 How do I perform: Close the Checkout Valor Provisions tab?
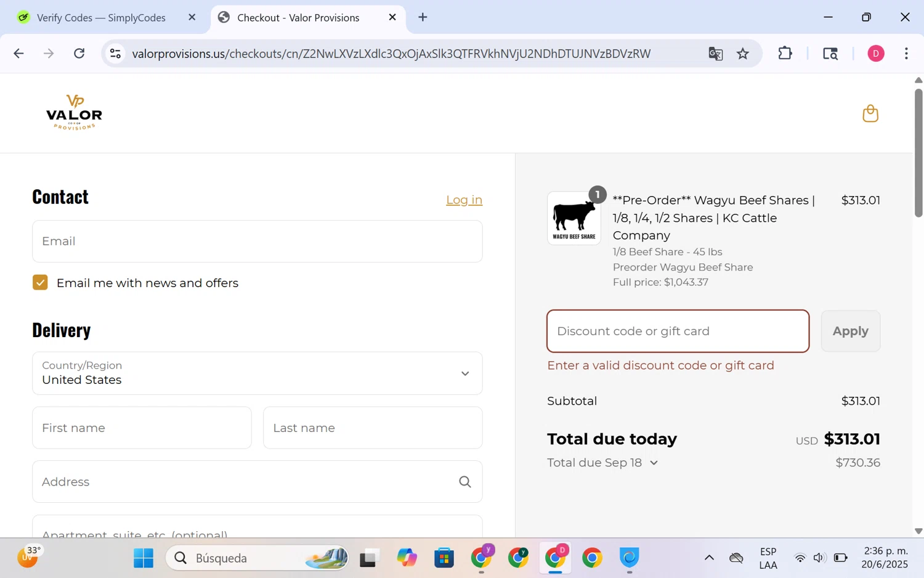click(x=392, y=17)
